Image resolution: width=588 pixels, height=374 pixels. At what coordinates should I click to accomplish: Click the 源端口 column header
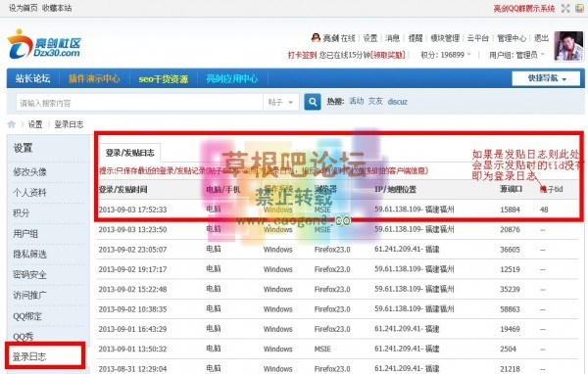(511, 189)
